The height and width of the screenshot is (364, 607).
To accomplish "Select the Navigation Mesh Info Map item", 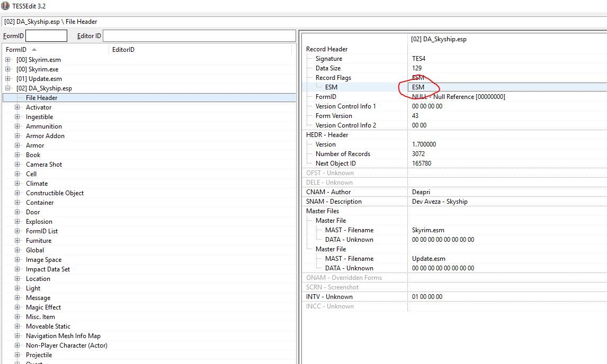I will click(63, 336).
